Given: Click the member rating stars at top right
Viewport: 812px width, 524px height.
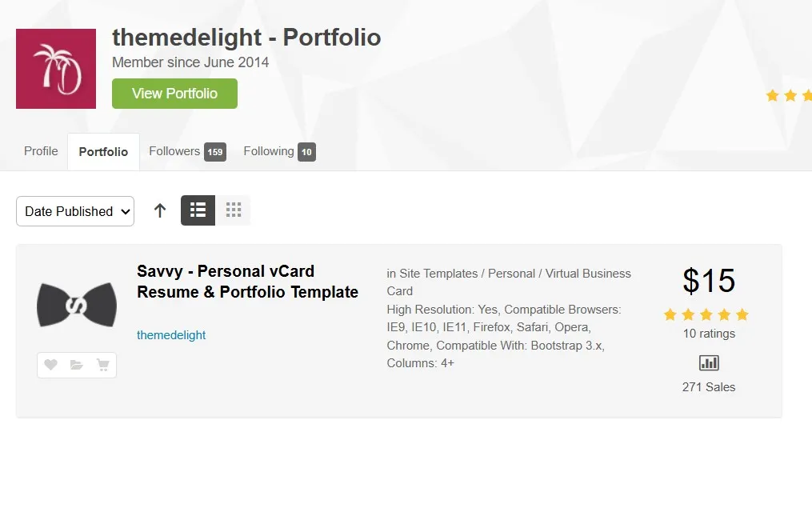Looking at the screenshot, I should click(x=788, y=96).
